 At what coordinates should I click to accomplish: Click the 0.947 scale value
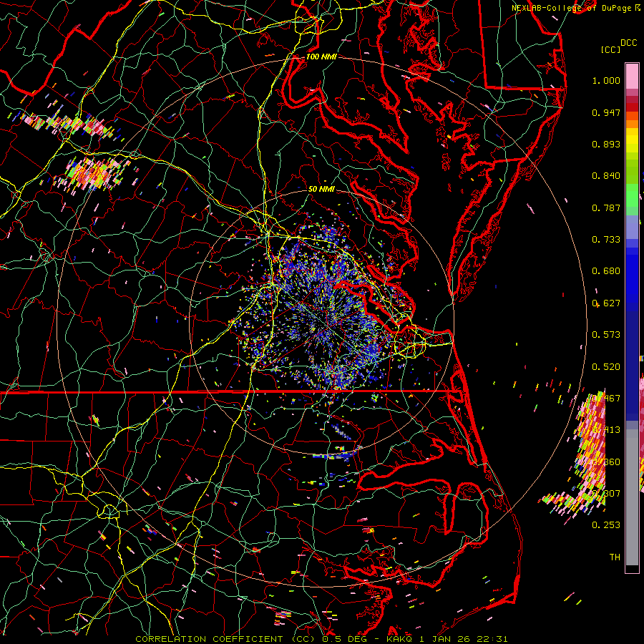tap(606, 112)
